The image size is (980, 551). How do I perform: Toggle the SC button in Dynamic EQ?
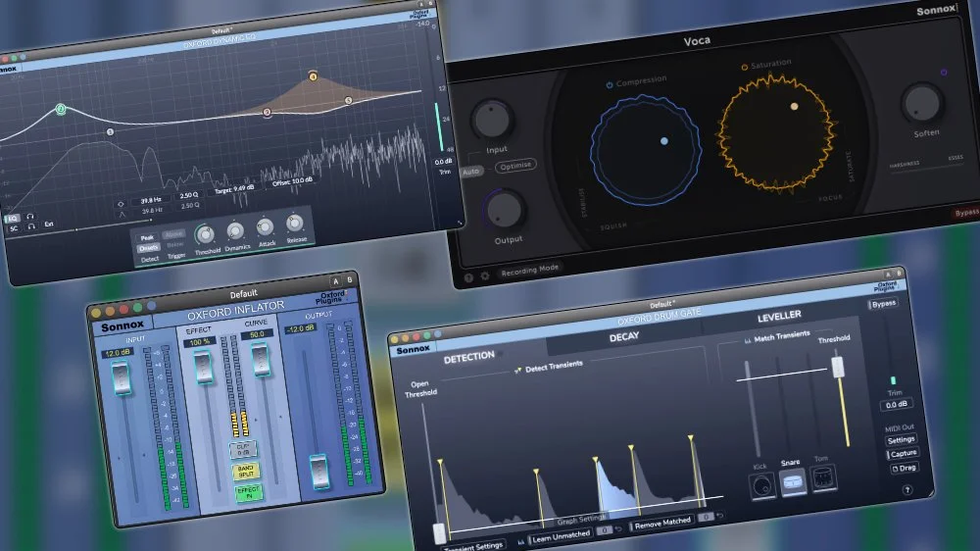coord(14,228)
